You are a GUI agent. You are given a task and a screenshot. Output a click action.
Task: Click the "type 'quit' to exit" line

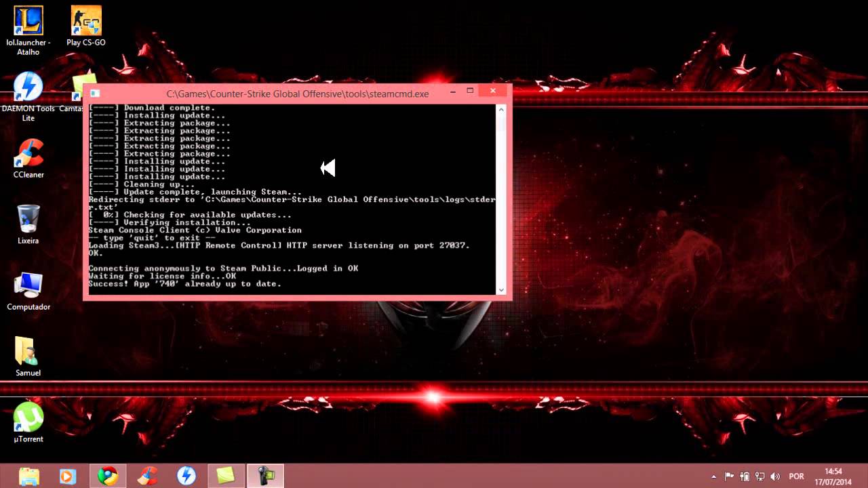point(152,238)
